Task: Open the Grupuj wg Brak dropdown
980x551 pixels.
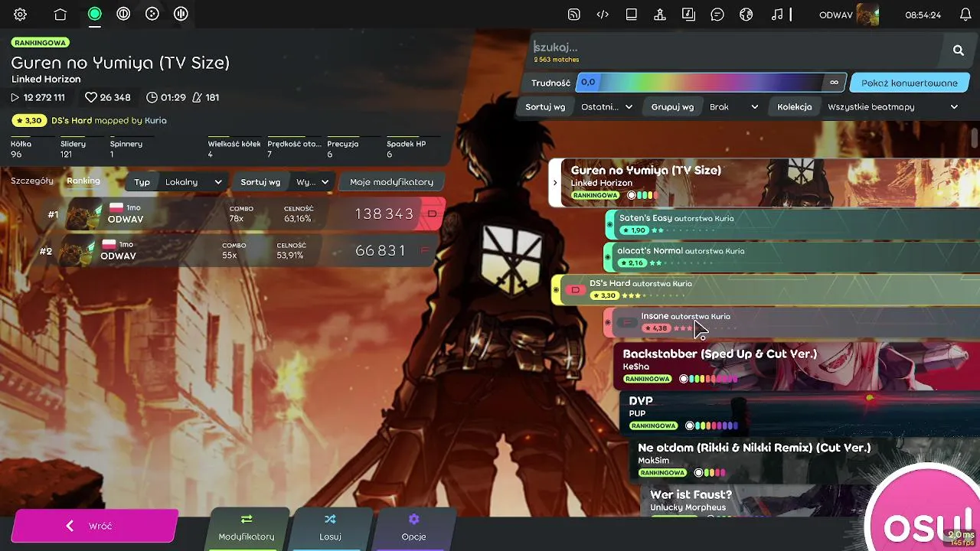Action: [x=703, y=107]
